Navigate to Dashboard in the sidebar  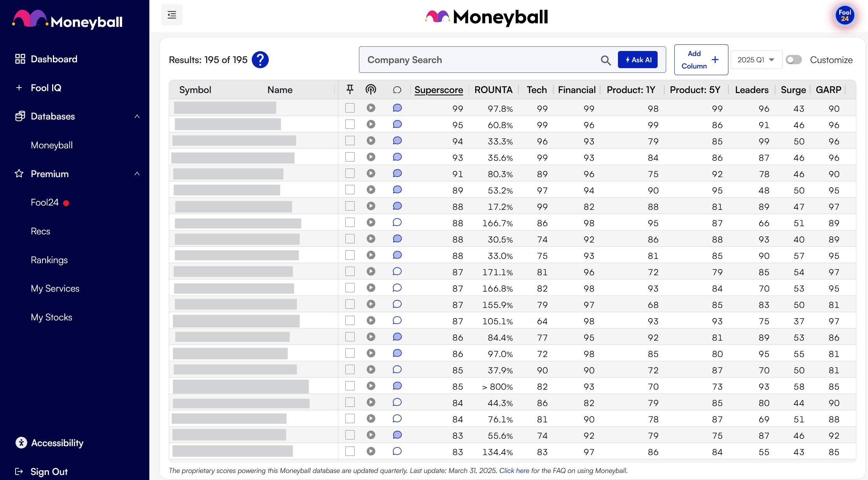pos(54,59)
